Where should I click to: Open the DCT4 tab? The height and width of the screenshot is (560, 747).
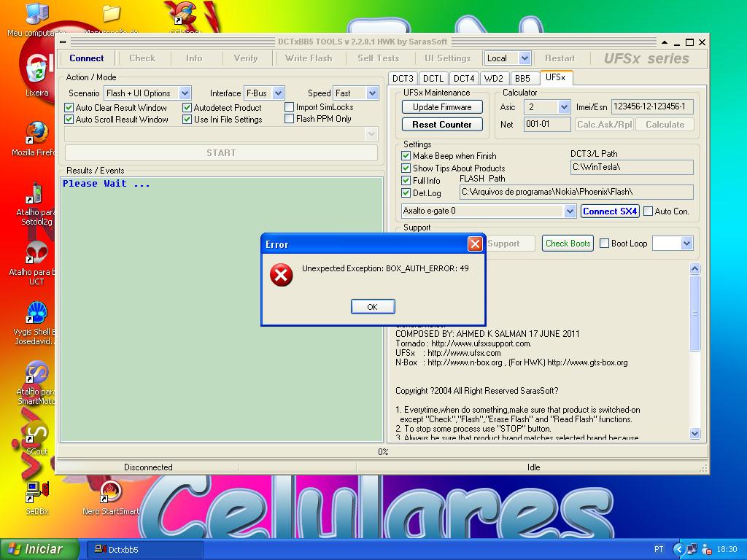tap(464, 79)
